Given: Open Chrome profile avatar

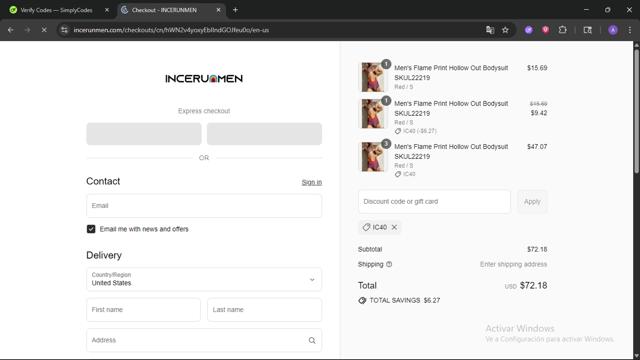Looking at the screenshot, I should tap(613, 30).
